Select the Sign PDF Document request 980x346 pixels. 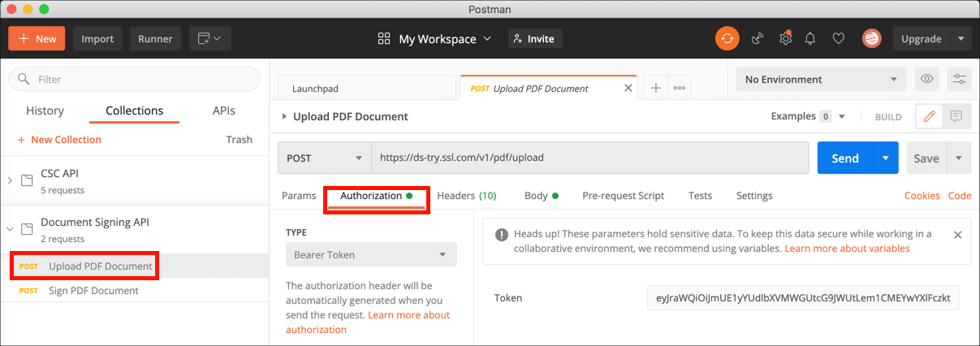[93, 291]
